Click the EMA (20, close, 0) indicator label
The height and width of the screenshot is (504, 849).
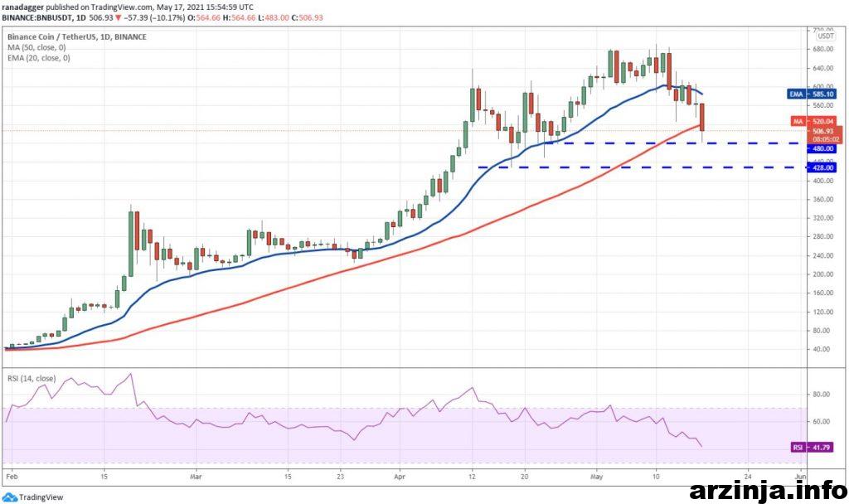click(38, 58)
